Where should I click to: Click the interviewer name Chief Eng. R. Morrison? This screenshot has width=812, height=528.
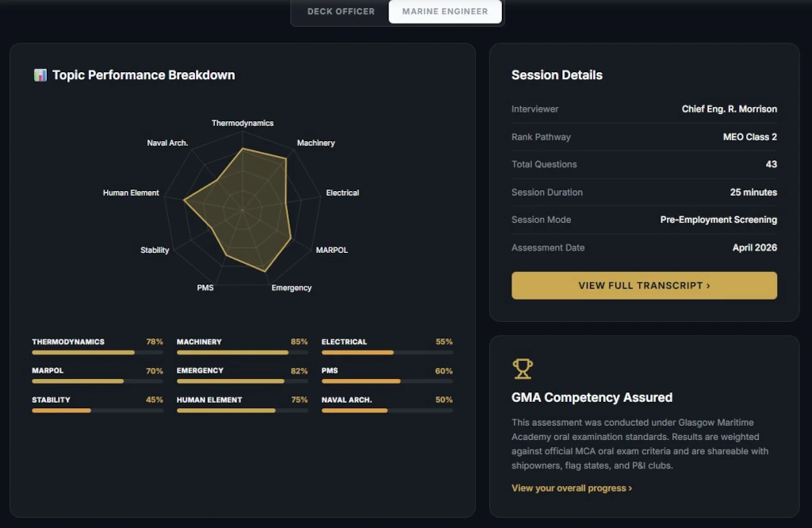(730, 109)
